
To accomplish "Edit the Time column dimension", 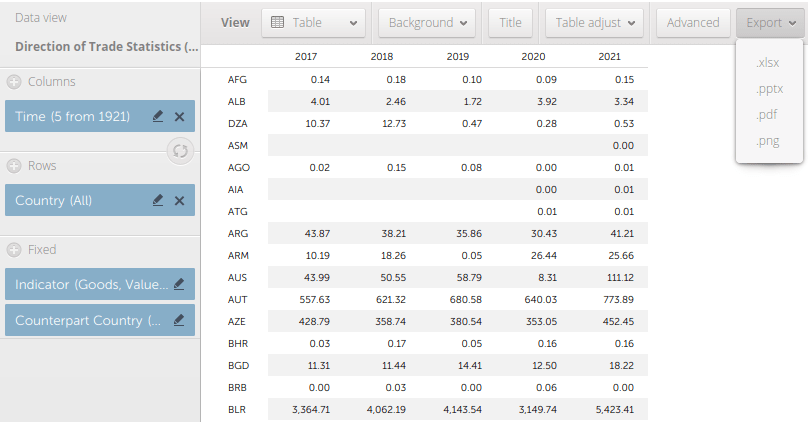I will [158, 117].
